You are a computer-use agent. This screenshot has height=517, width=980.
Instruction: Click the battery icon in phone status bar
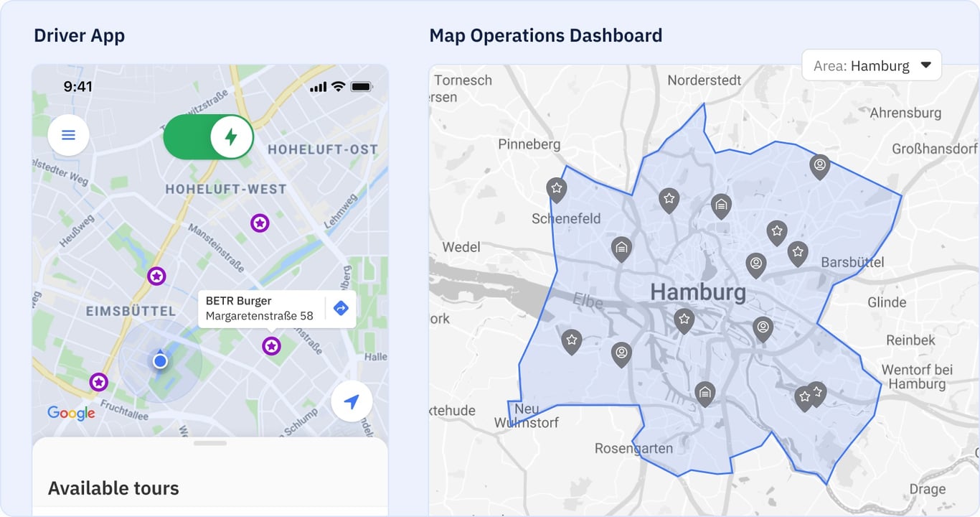361,87
